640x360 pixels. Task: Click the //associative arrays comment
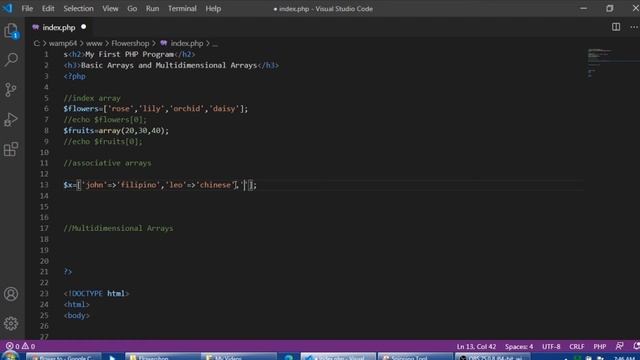click(x=107, y=163)
